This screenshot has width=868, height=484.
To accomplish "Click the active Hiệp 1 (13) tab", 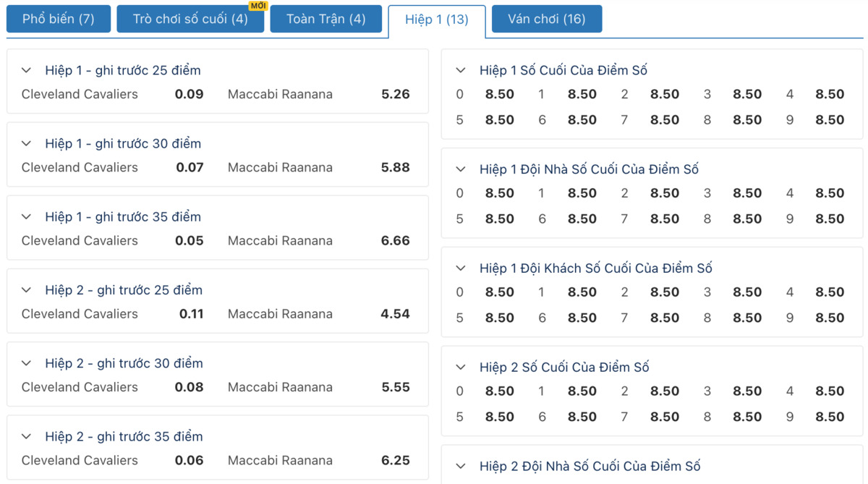I will tap(436, 20).
